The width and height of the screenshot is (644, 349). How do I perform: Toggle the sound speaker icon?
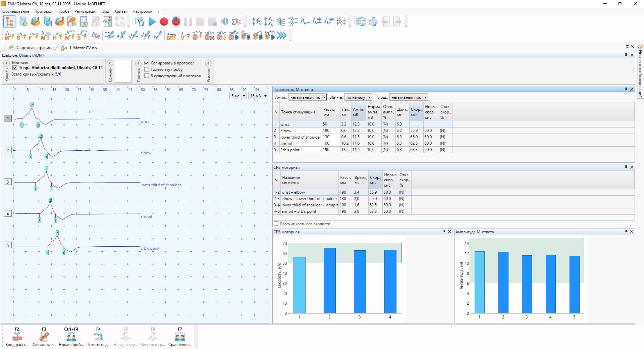click(x=224, y=22)
